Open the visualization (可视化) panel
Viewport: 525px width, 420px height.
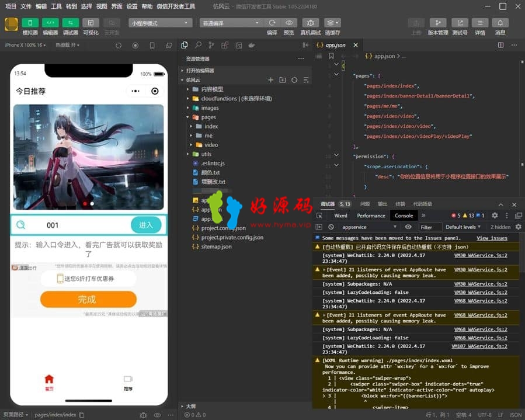click(x=91, y=23)
